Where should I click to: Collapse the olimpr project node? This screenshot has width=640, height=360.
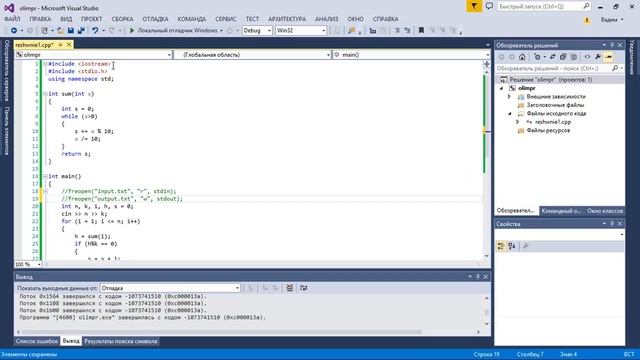502,88
